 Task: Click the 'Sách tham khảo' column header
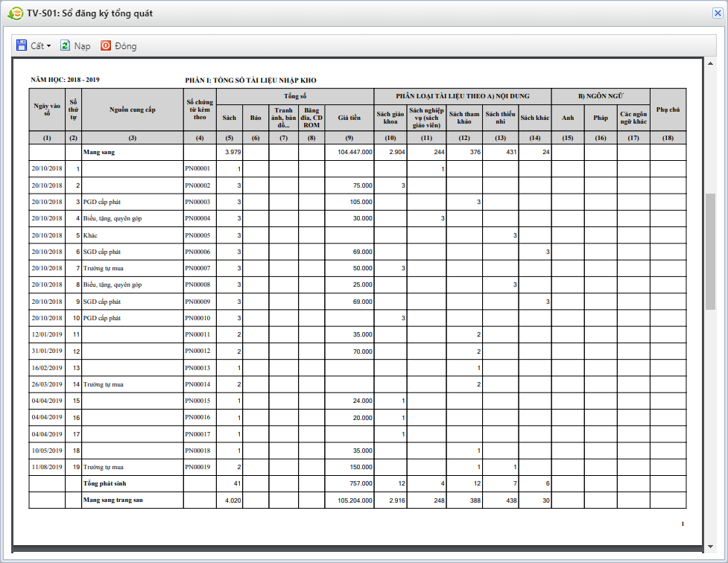point(464,118)
